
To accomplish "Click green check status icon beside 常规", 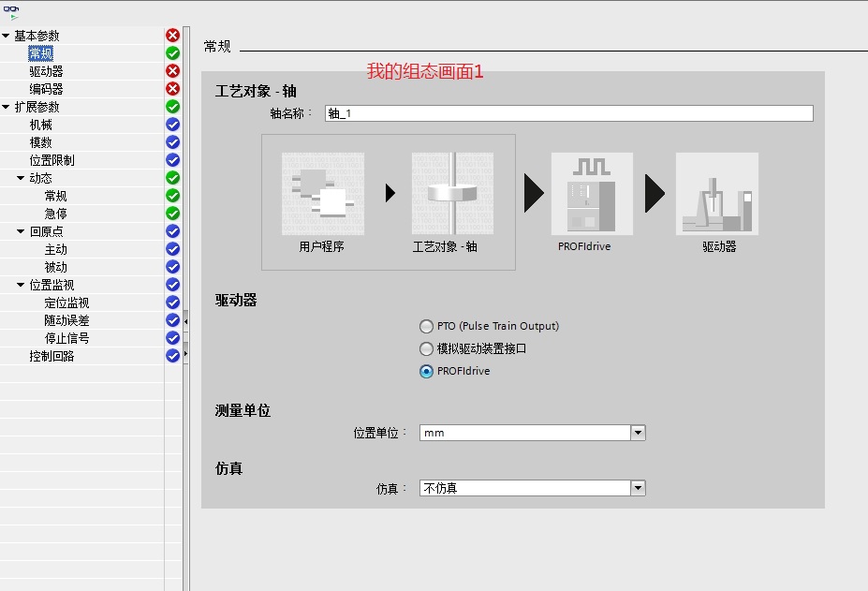I will point(172,53).
